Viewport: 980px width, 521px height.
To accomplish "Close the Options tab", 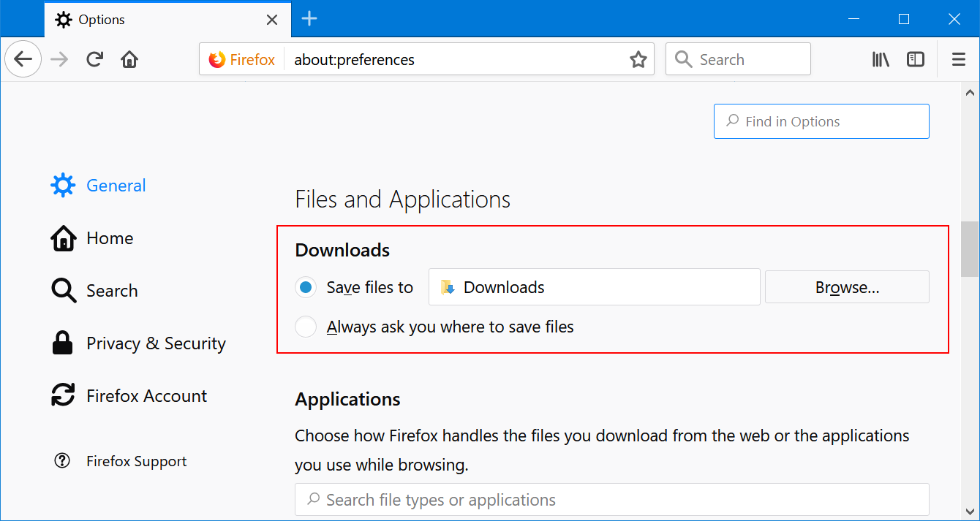I will click(x=272, y=20).
